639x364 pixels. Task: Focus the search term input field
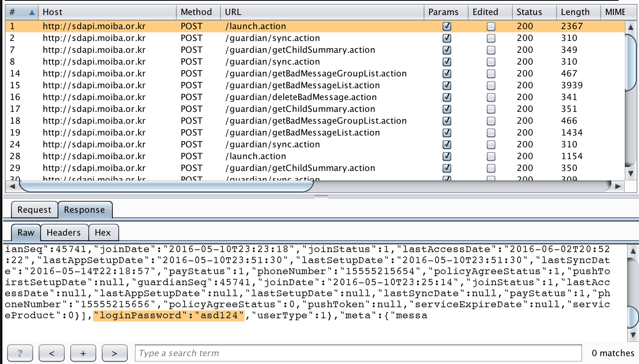(x=358, y=353)
